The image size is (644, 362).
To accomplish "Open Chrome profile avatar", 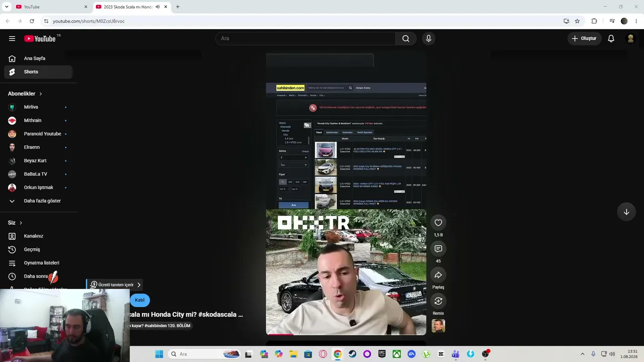I will coord(624,21).
